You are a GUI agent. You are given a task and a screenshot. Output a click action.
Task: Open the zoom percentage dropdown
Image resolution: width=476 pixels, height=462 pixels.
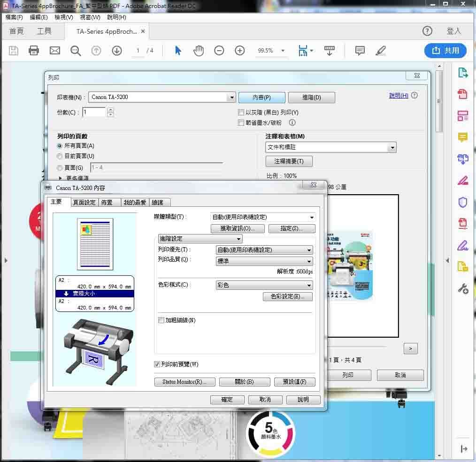pyautogui.click(x=283, y=51)
